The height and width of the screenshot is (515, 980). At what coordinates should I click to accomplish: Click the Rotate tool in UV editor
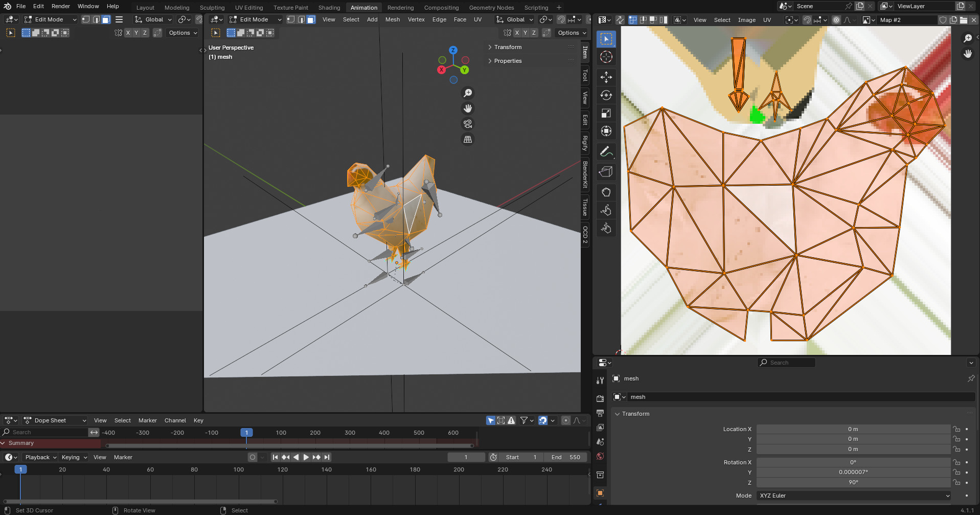(606, 95)
